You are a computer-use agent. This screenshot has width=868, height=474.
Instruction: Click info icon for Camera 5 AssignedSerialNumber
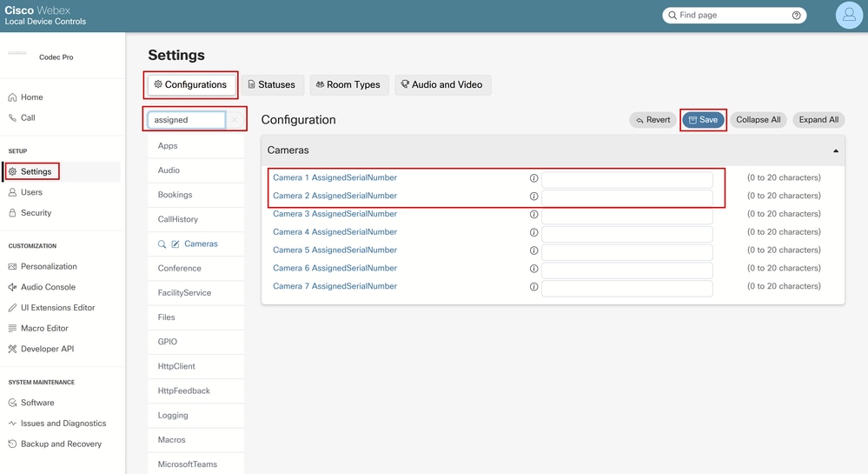pyautogui.click(x=533, y=250)
